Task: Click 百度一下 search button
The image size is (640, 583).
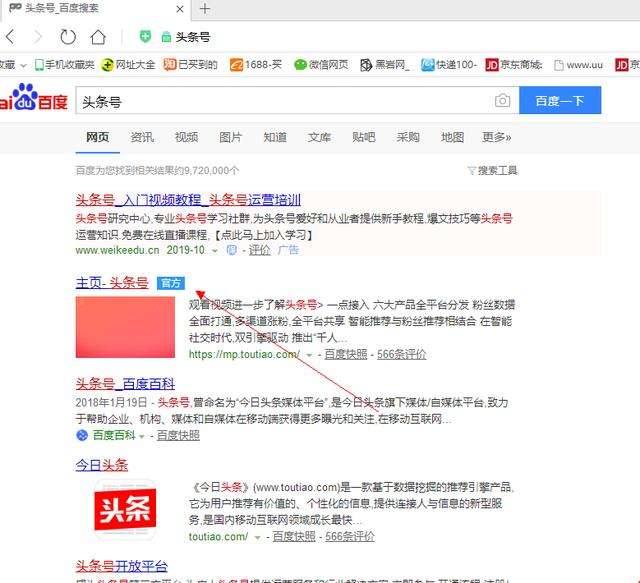Action: coord(560,100)
